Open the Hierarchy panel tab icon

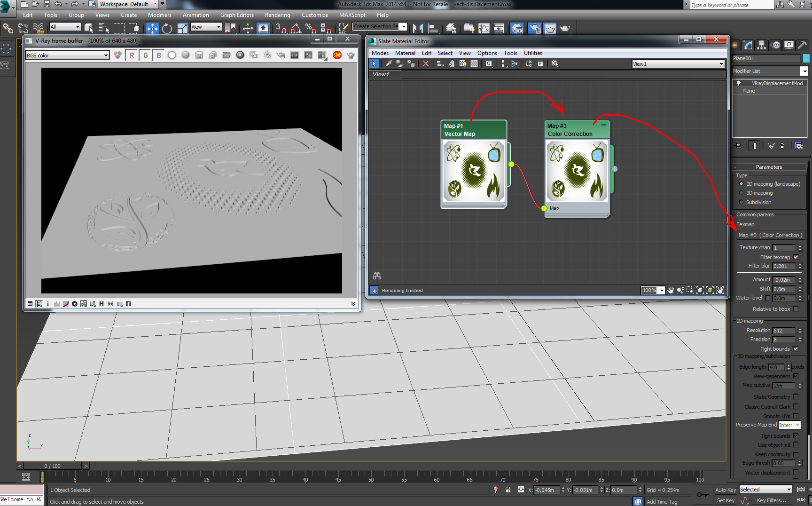[761, 45]
